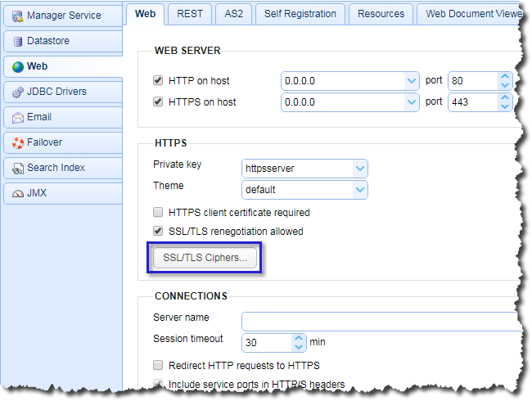Click the Server name input field
The width and height of the screenshot is (532, 401).
(x=381, y=322)
